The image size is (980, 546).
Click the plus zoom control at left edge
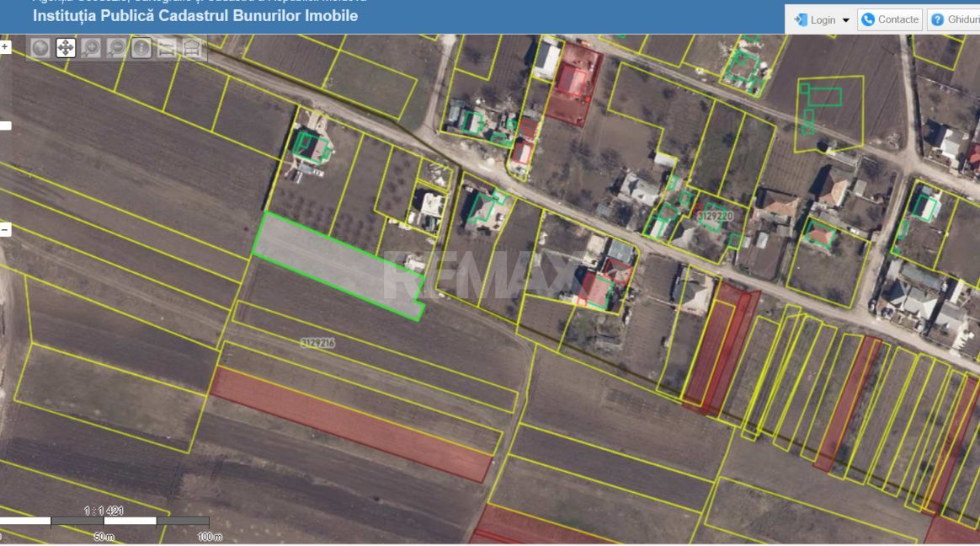point(5,47)
